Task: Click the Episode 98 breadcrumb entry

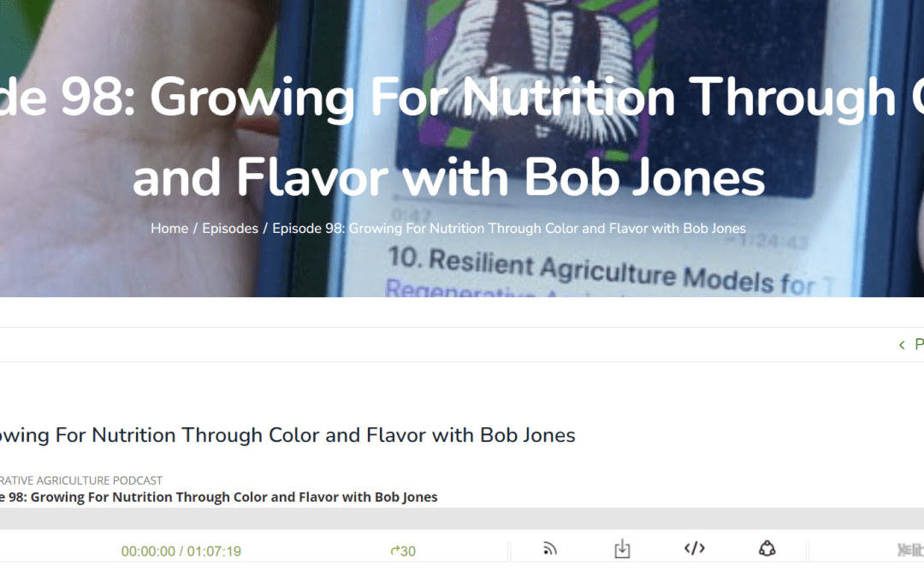Action: 507,228
